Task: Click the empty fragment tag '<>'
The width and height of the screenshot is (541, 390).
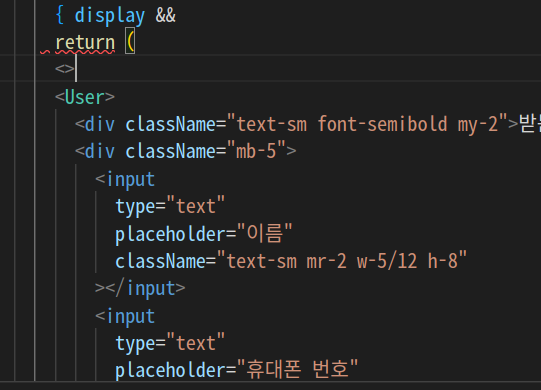Action: (x=65, y=69)
